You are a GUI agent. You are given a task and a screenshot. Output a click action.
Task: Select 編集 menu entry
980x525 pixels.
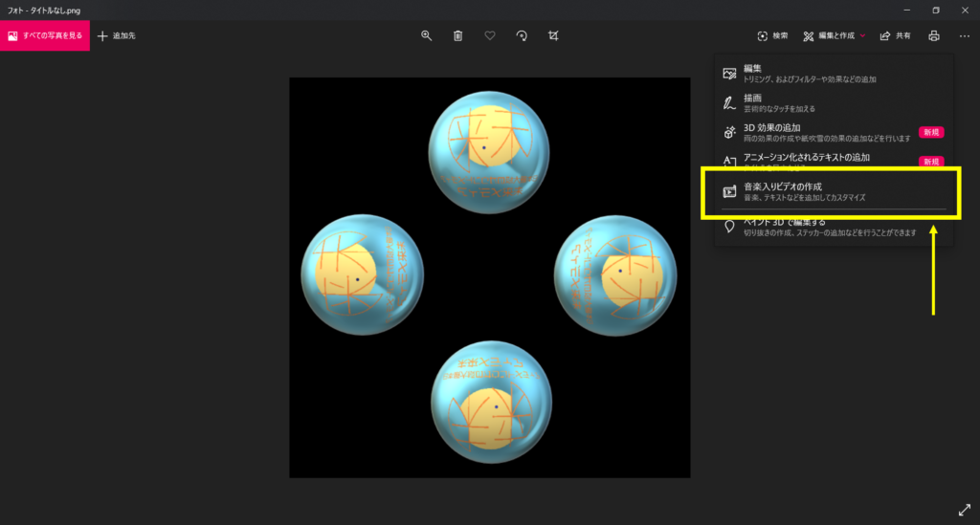834,73
